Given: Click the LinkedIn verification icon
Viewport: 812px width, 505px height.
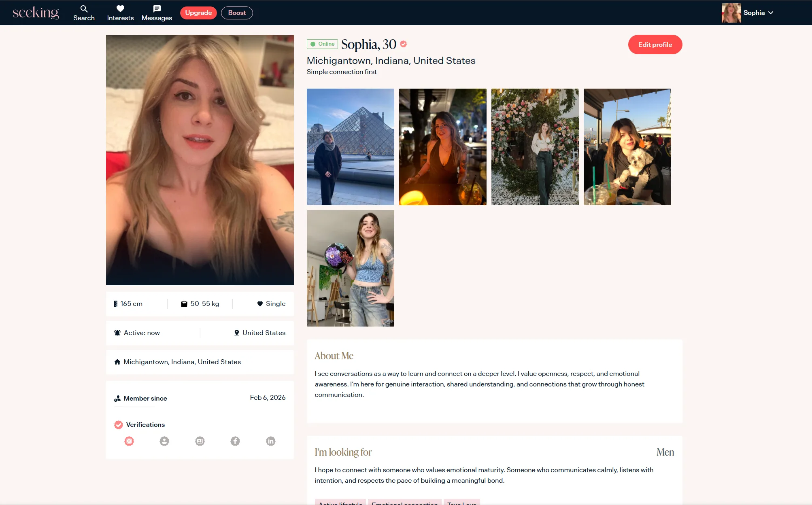Looking at the screenshot, I should tap(271, 441).
